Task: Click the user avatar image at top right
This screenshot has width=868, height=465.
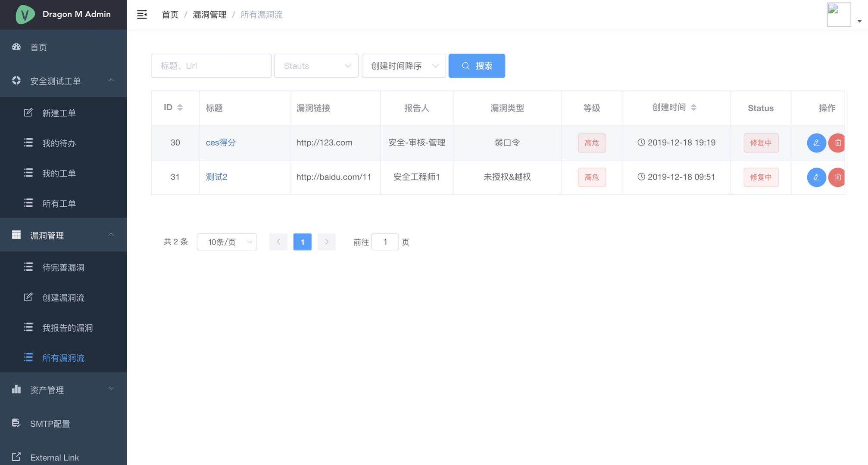Action: point(838,15)
